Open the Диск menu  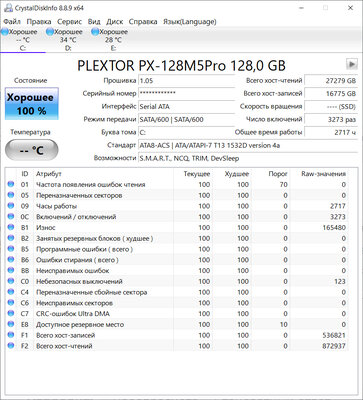(x=115, y=22)
